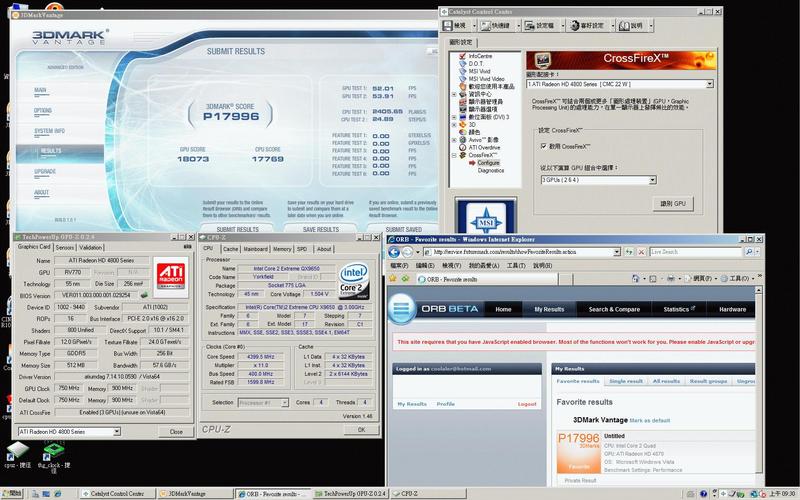Image resolution: width=800 pixels, height=500 pixels.
Task: Toggle the enable CrossFireX checkbox
Action: [543, 146]
